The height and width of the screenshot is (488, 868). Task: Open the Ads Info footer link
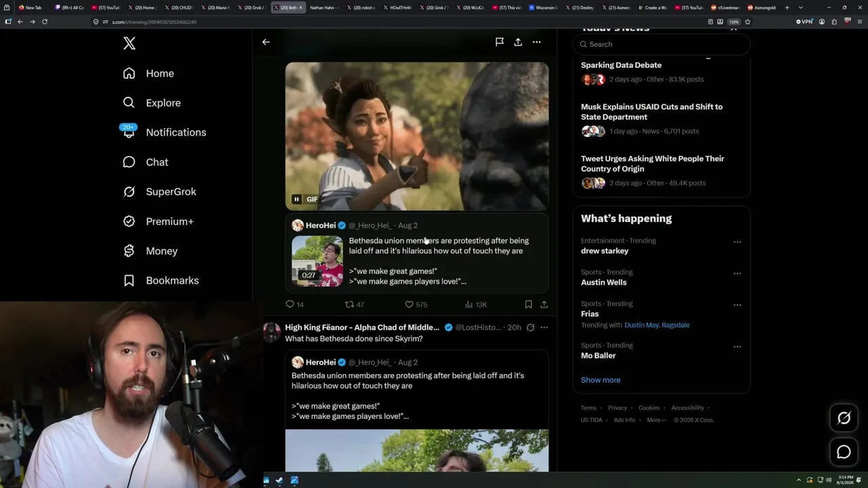(625, 420)
